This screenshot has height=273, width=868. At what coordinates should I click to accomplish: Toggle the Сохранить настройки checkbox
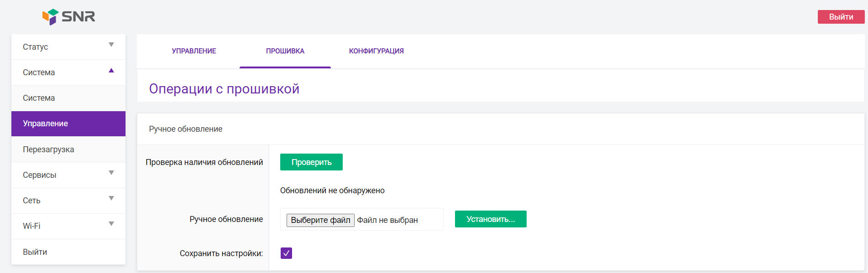tap(286, 253)
